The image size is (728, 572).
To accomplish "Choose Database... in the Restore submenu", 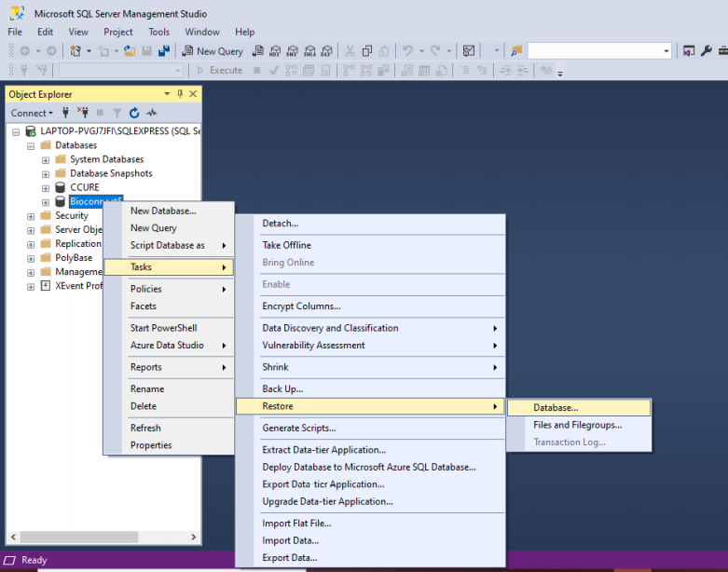I will 579,407.
